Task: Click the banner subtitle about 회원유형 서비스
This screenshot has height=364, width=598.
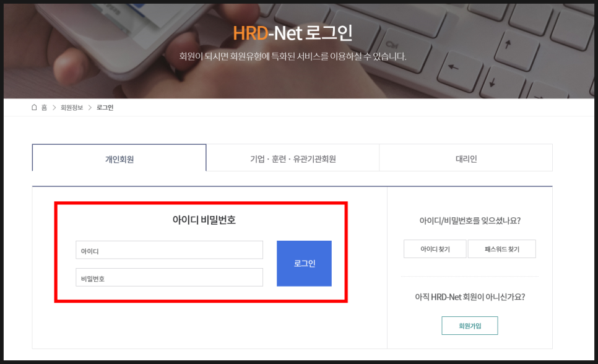Action: click(x=293, y=56)
